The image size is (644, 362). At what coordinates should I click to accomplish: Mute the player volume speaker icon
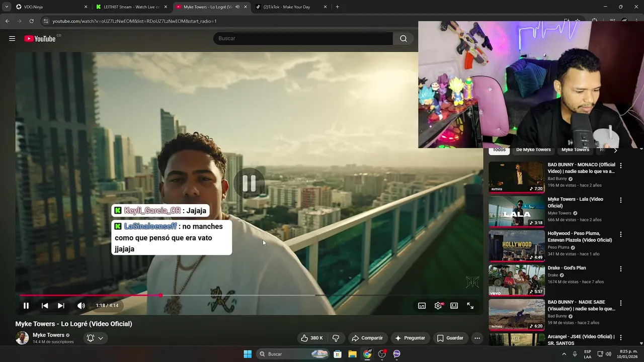pyautogui.click(x=81, y=306)
